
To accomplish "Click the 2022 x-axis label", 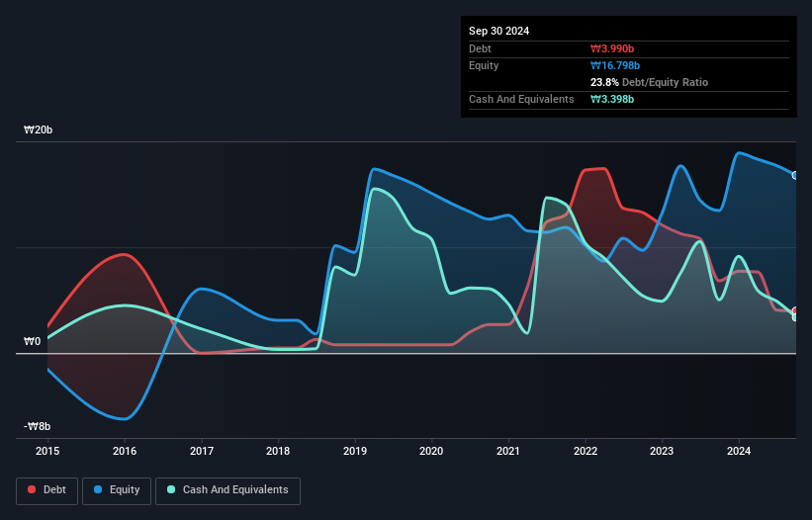I will coord(586,451).
